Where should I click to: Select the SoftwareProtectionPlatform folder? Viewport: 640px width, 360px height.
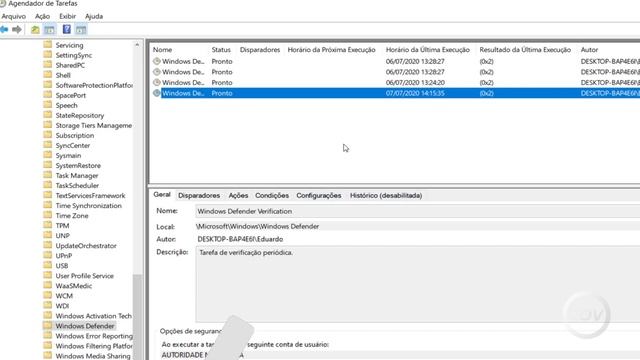tap(94, 85)
